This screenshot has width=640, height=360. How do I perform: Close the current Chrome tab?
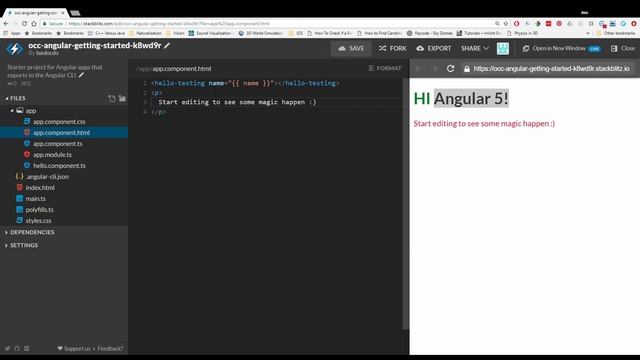click(x=63, y=13)
